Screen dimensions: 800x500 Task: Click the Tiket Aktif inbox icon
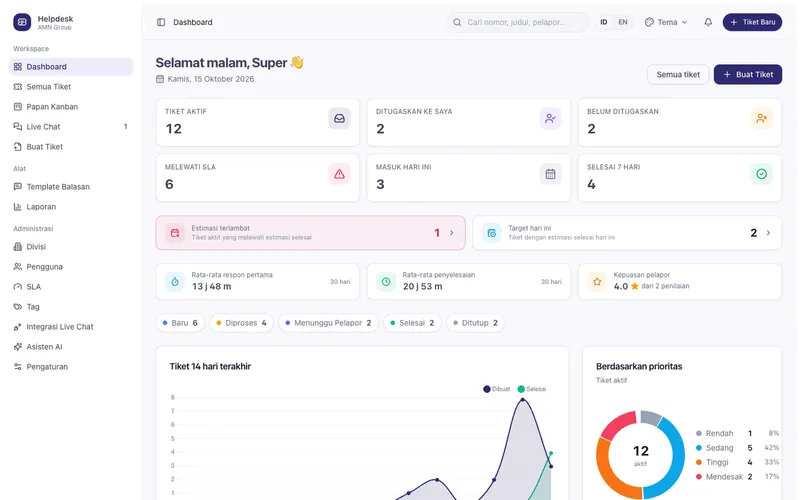tap(339, 118)
